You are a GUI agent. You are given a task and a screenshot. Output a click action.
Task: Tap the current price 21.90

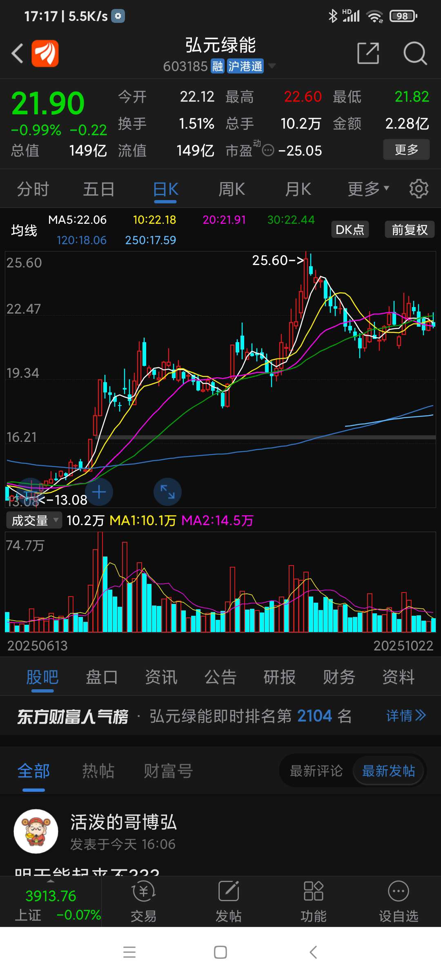[x=48, y=103]
